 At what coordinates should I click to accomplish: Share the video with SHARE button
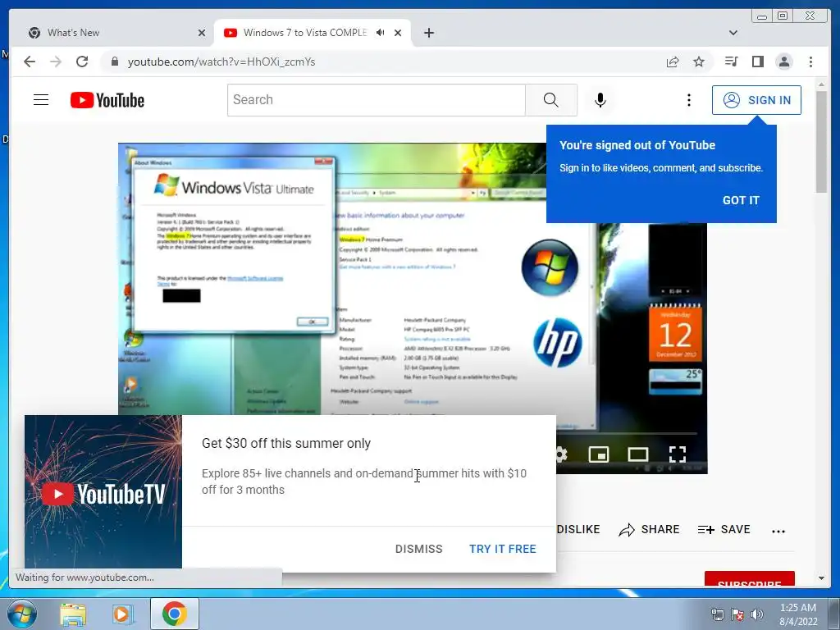[650, 529]
